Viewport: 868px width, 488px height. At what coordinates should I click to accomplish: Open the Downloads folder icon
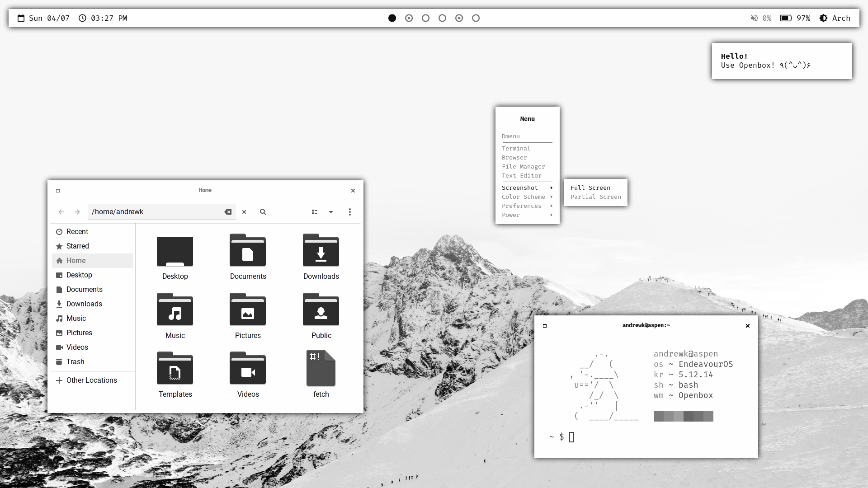321,252
